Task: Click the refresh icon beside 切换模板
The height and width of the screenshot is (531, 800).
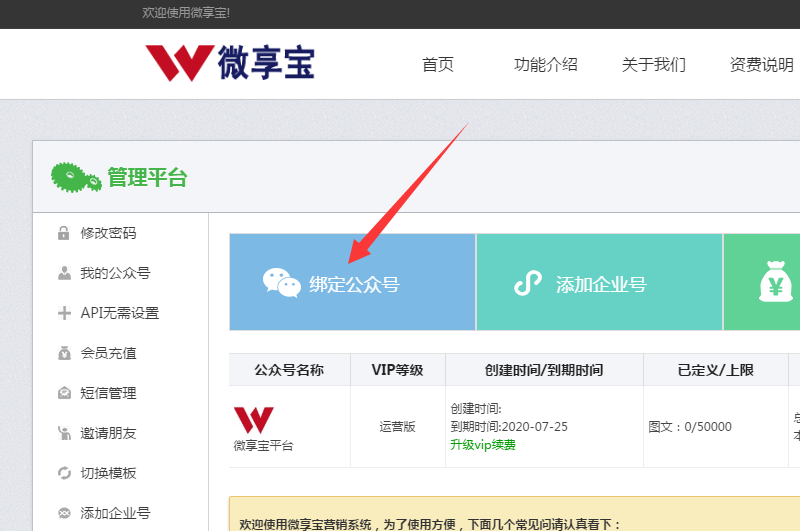Action: click(64, 473)
